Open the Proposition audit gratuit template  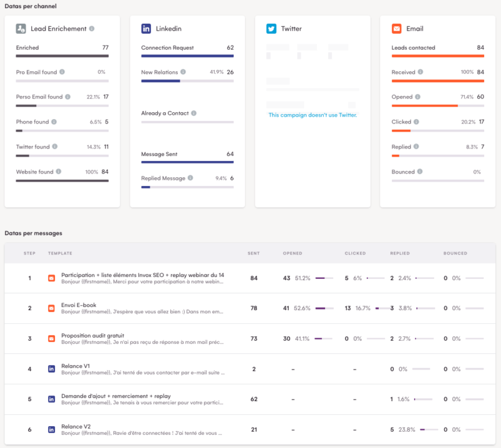point(93,335)
